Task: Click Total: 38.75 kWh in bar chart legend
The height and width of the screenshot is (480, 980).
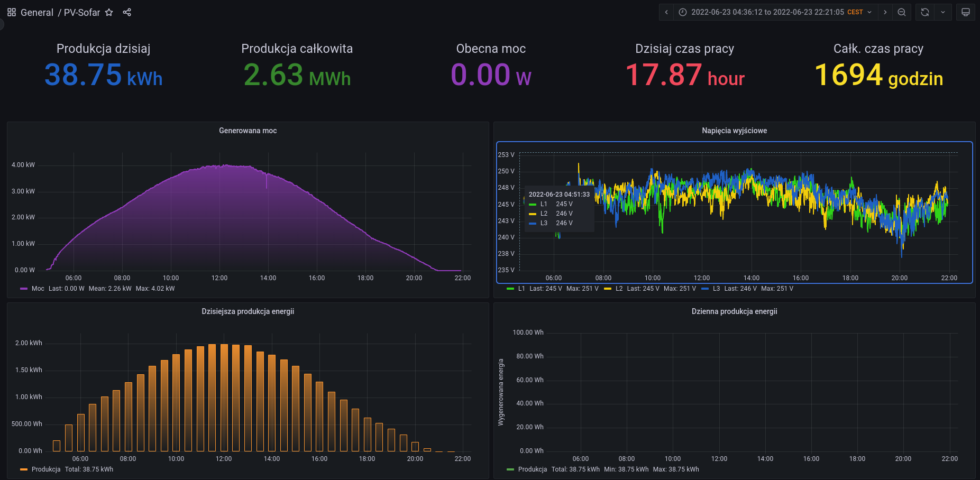Action: (89, 469)
